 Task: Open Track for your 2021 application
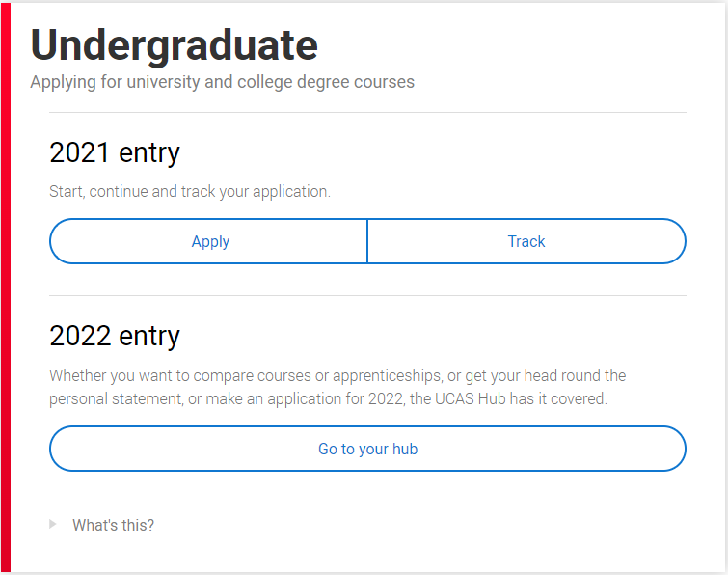(526, 241)
